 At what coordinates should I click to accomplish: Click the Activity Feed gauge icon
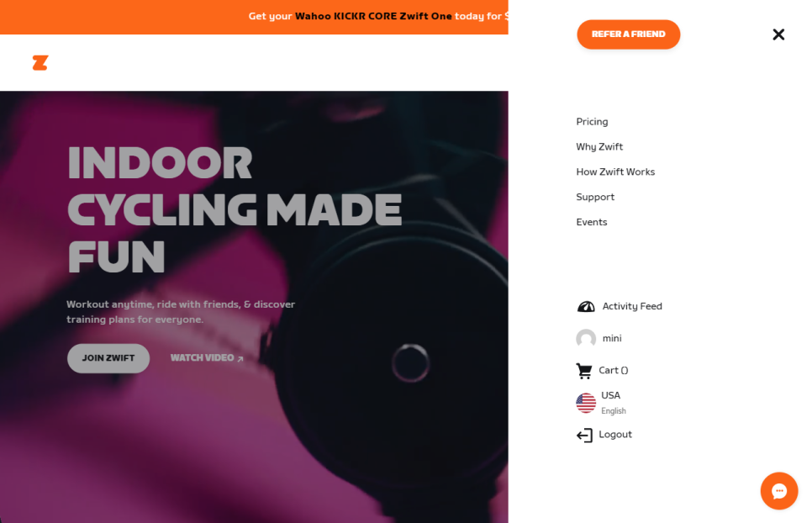(x=586, y=307)
